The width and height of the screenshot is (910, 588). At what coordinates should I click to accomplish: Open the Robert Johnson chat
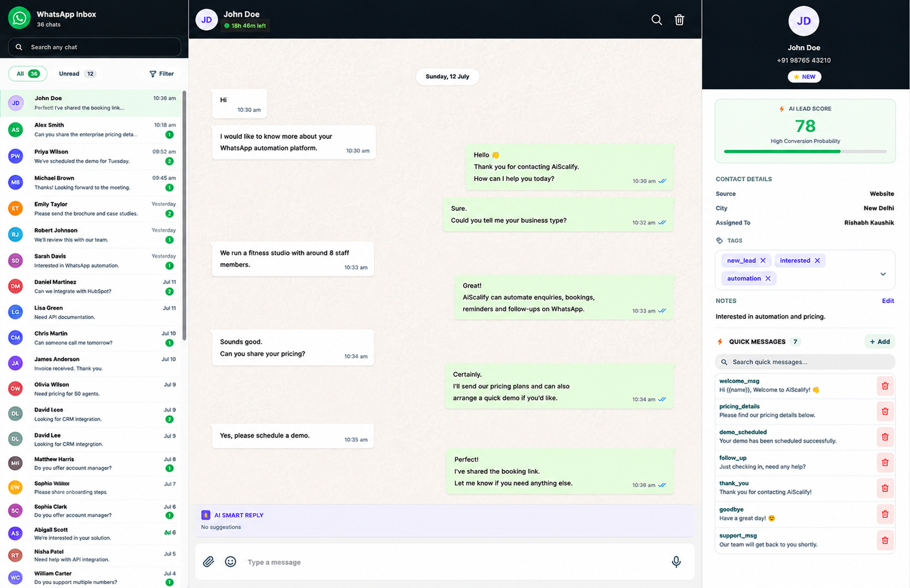pyautogui.click(x=92, y=235)
